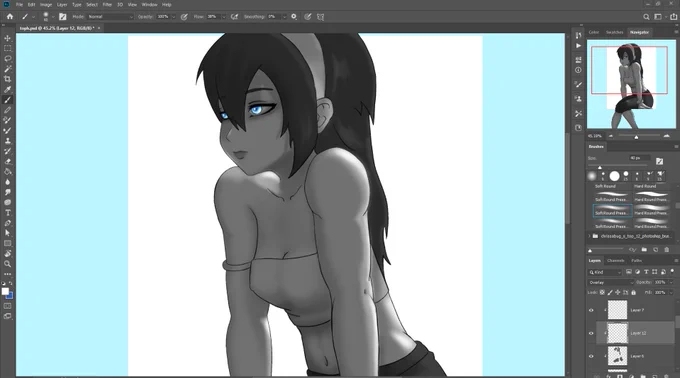Viewport: 680px width, 378px height.
Task: Open the Image menu
Action: click(46, 4)
